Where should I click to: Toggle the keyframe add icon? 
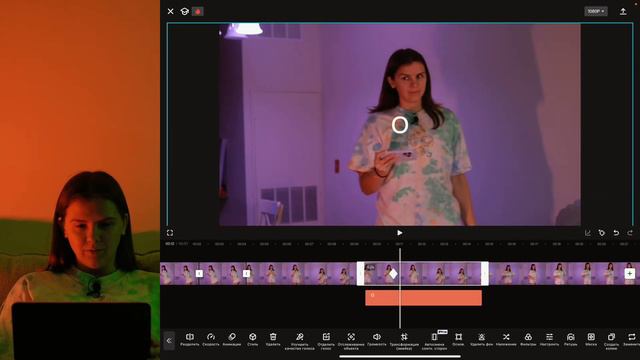click(602, 233)
